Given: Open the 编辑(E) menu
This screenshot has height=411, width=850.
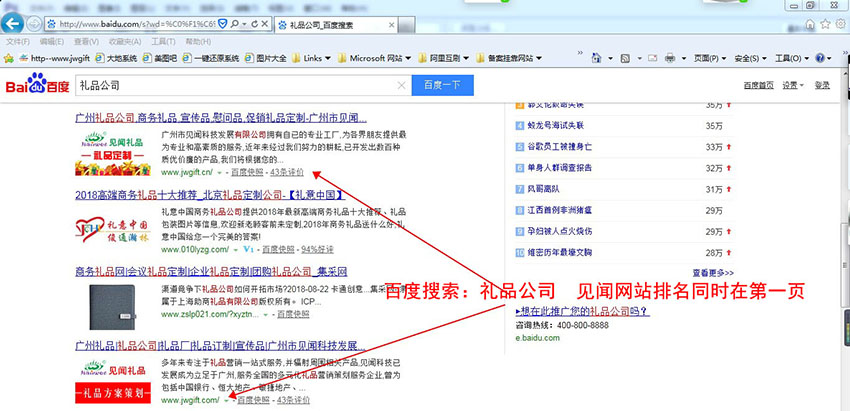Looking at the screenshot, I should 51,42.
